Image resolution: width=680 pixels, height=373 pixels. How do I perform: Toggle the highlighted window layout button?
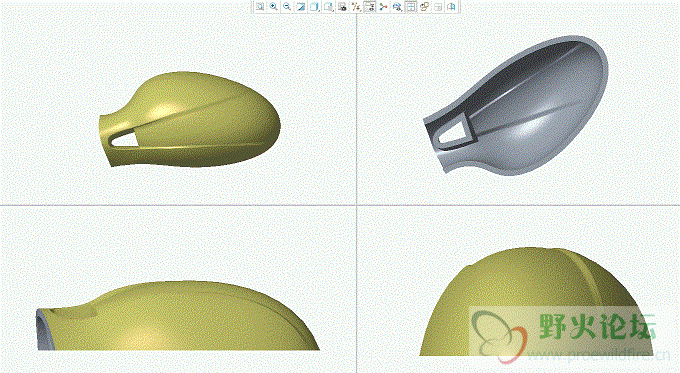pyautogui.click(x=410, y=7)
